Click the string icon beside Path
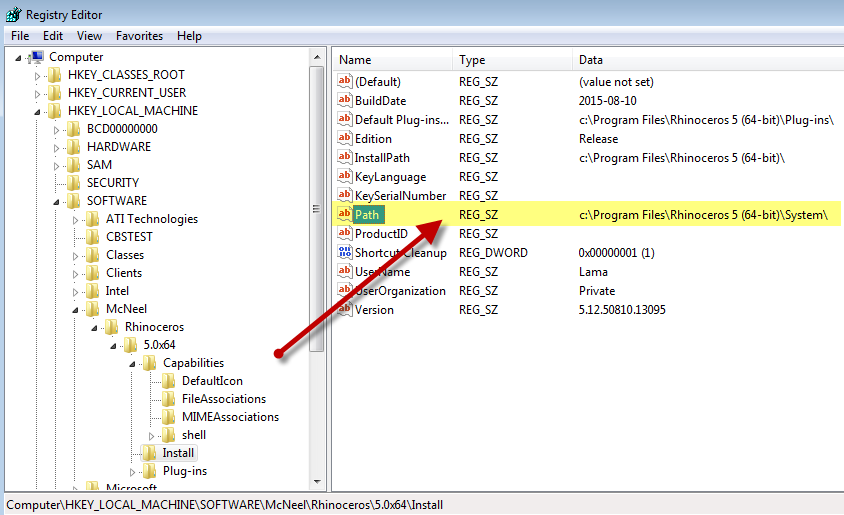This screenshot has height=515, width=844. click(x=344, y=214)
